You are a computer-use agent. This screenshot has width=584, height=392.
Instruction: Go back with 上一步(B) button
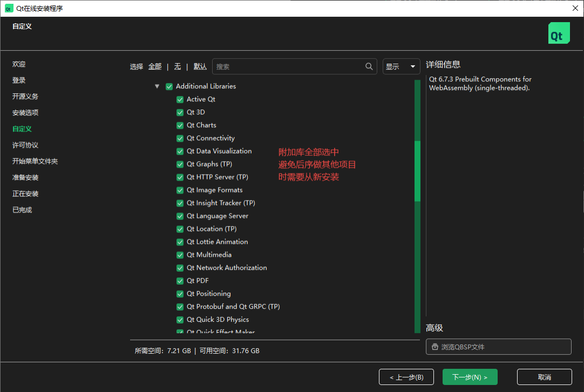[x=406, y=377]
